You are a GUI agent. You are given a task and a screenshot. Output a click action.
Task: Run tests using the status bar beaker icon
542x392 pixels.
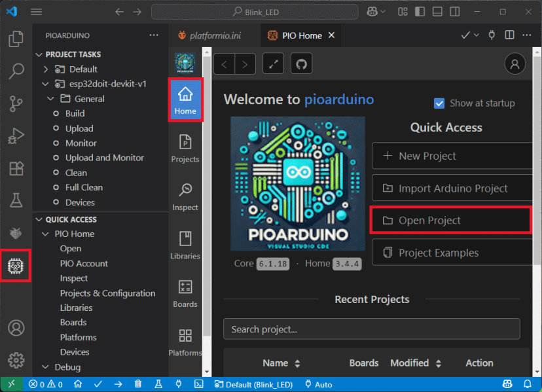click(158, 384)
